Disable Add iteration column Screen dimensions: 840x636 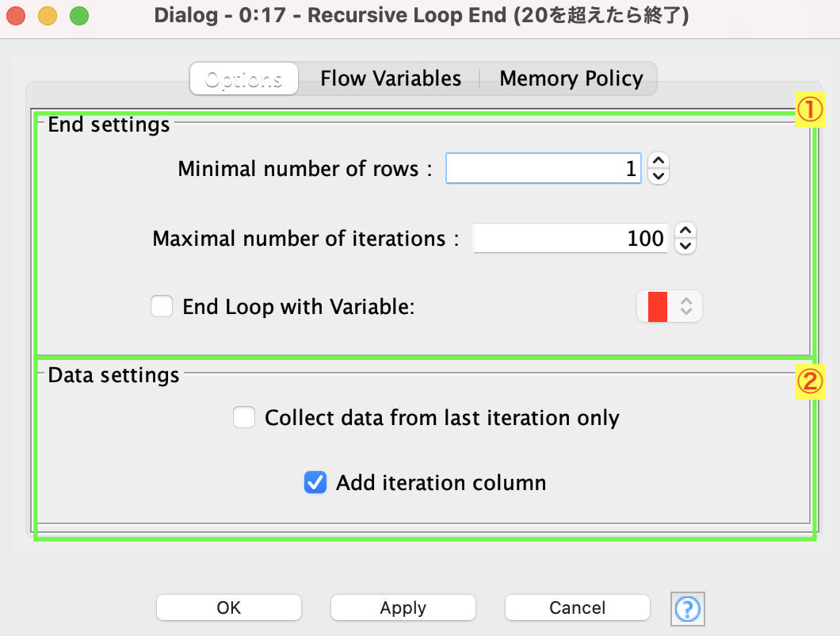point(315,483)
